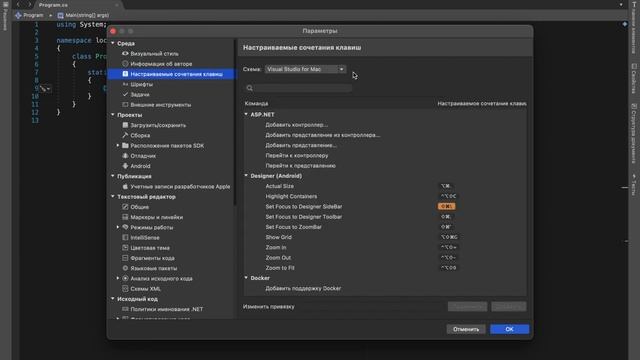Click the Apple developer accounts icon
The image size is (640, 360).
point(125,186)
